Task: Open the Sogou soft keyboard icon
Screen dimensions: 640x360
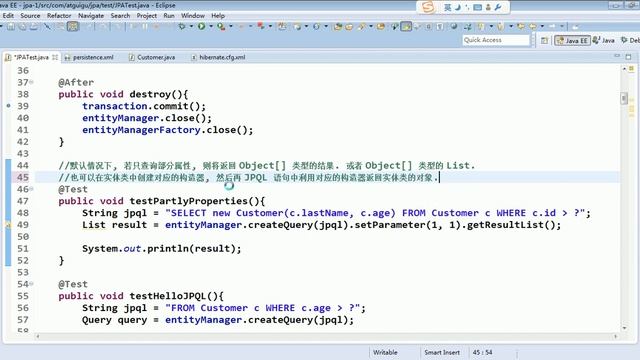Action: [478, 7]
